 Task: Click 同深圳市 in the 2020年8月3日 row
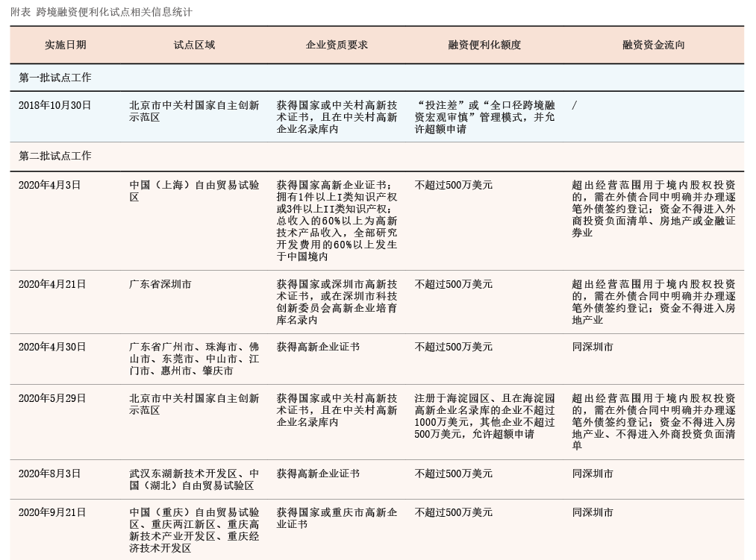[x=593, y=474]
